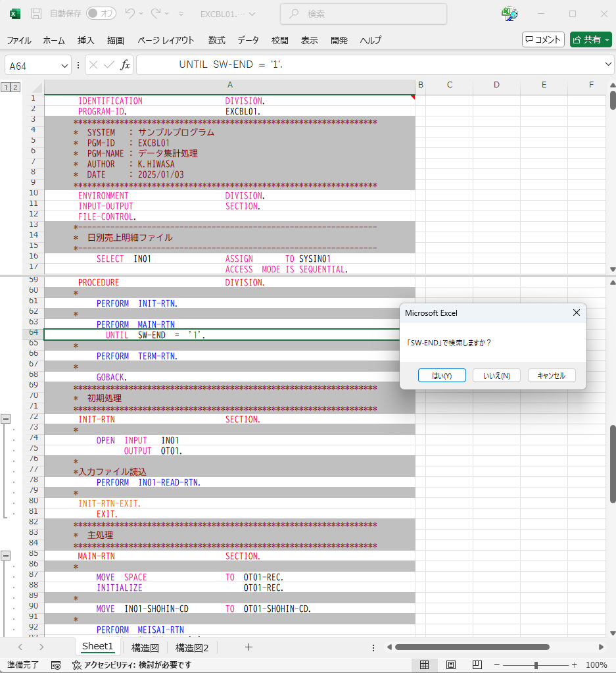Image resolution: width=616 pixels, height=673 pixels.
Task: Open the Name Box dropdown arrow
Action: tap(64, 65)
